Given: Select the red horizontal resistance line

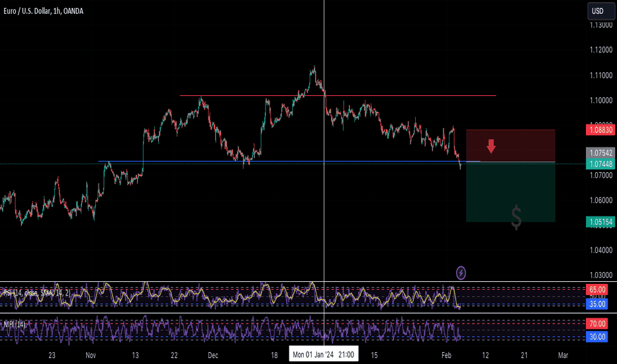Looking at the screenshot, I should point(338,95).
